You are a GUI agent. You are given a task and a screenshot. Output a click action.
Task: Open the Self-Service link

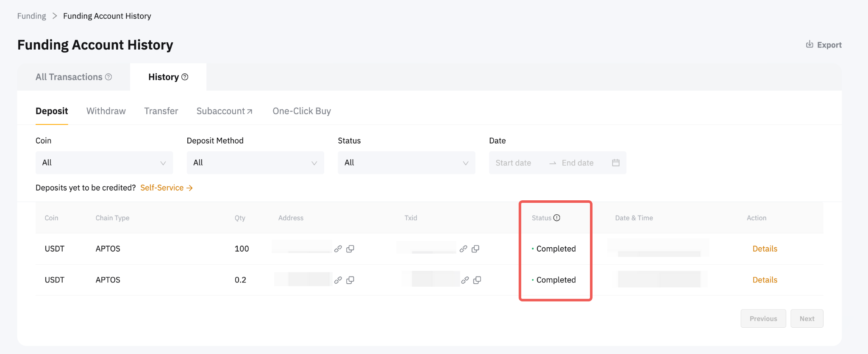(166, 188)
